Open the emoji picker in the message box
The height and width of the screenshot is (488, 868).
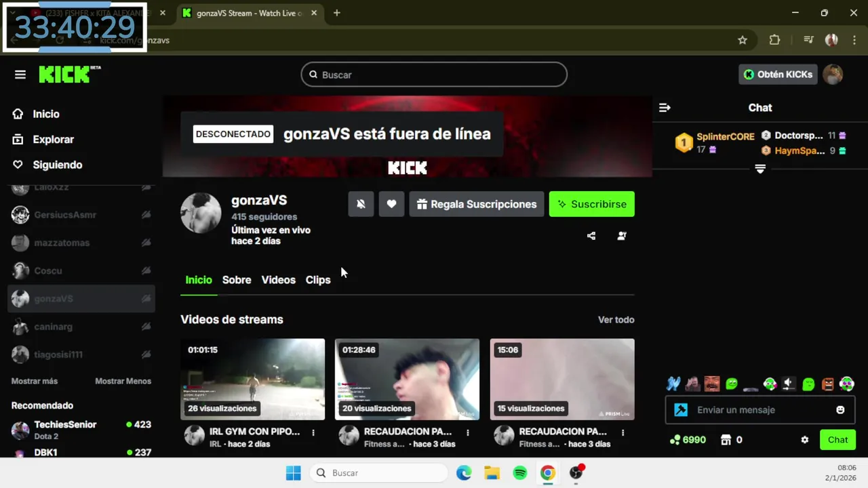(841, 410)
